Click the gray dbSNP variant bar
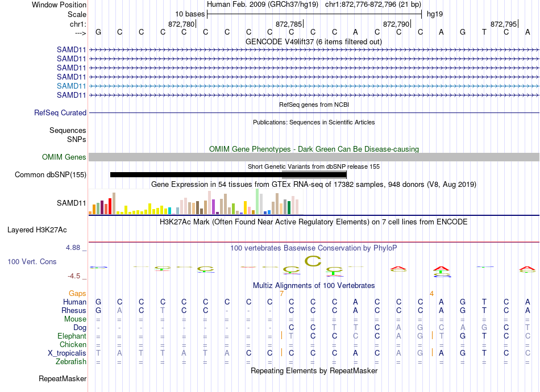Image resolution: width=540 pixels, height=392 pixels. coord(314,174)
